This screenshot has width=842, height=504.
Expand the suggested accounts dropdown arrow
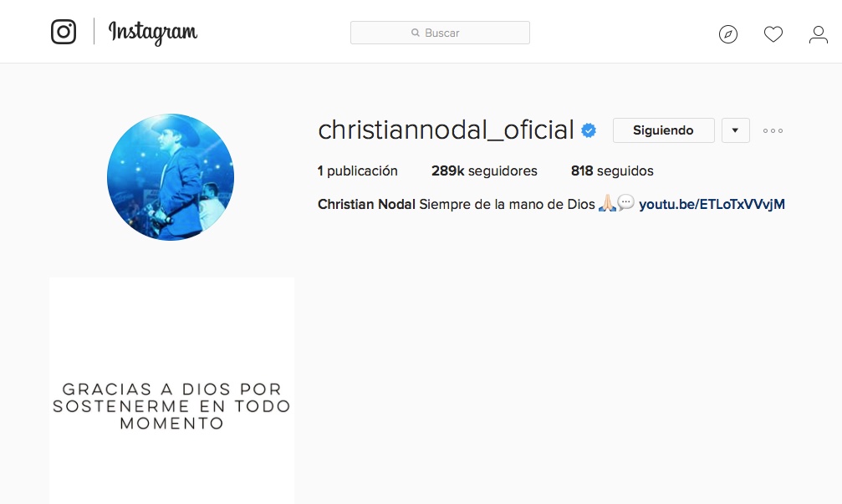[x=735, y=130]
